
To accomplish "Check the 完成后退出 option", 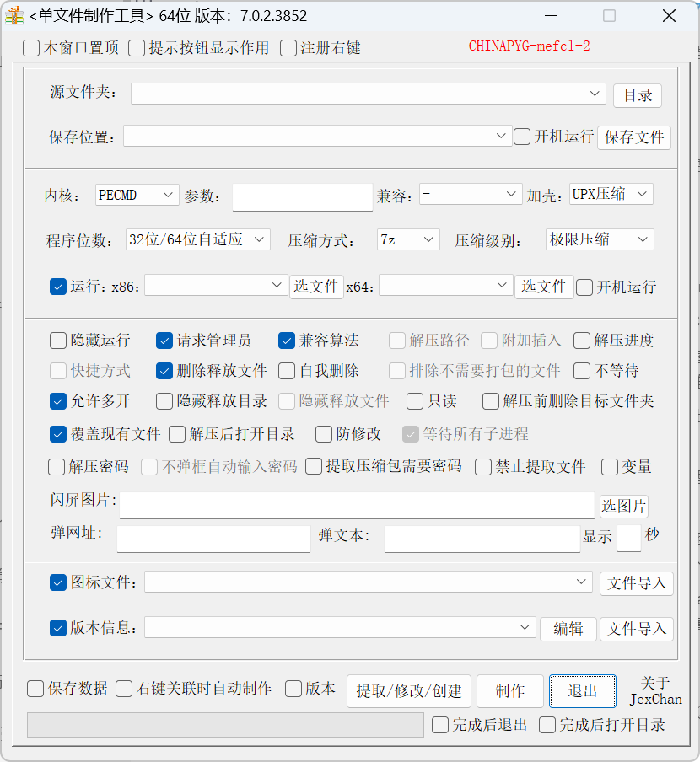I will (439, 726).
